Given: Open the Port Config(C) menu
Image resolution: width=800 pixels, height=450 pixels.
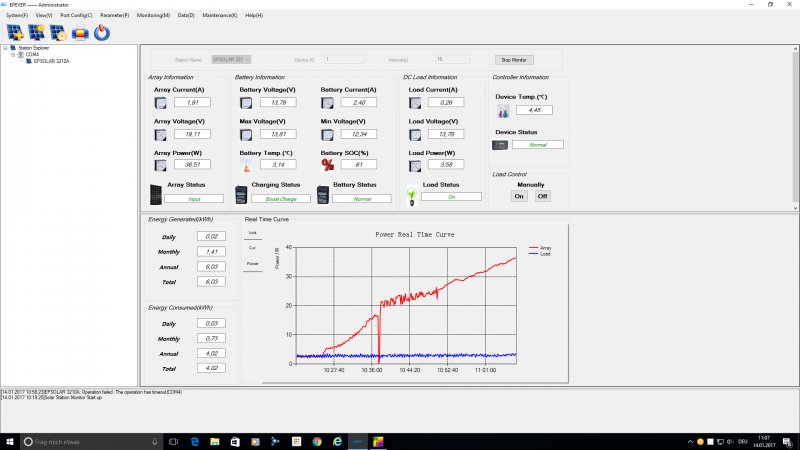Looking at the screenshot, I should click(x=76, y=15).
